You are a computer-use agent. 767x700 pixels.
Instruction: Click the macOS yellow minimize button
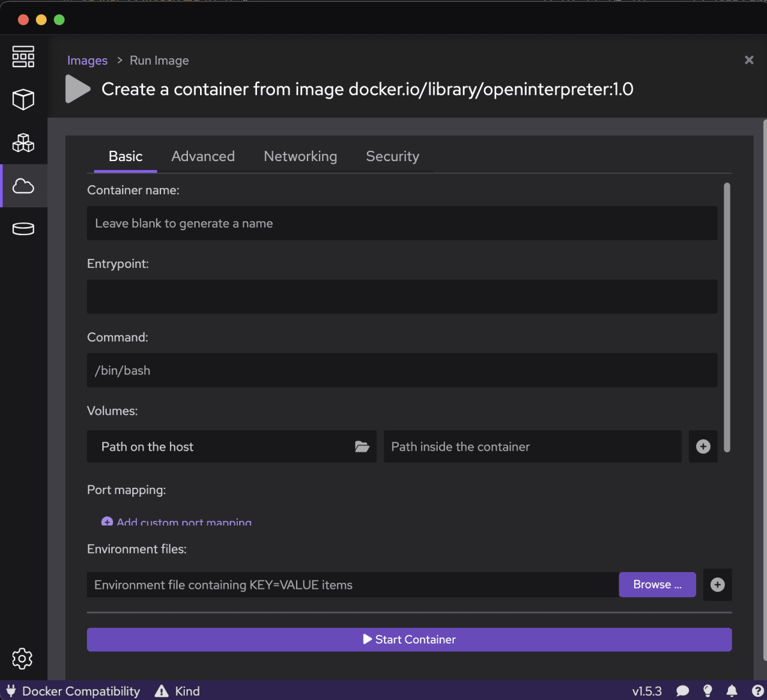(42, 20)
